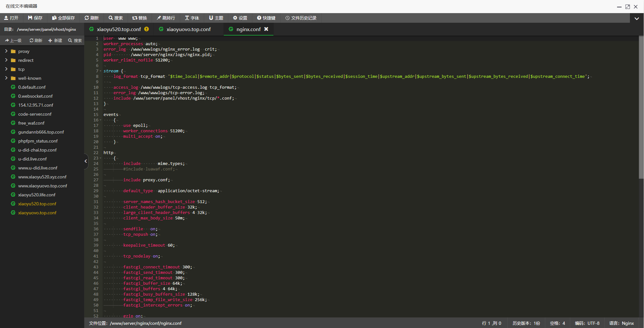Expand the proxy folder

pyautogui.click(x=6, y=51)
